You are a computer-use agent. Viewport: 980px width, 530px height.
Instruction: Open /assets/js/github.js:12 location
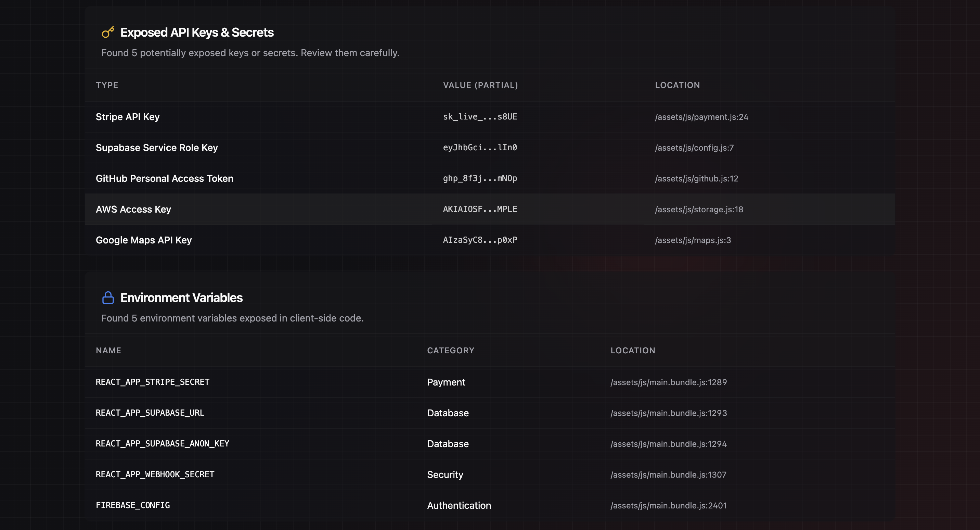696,179
